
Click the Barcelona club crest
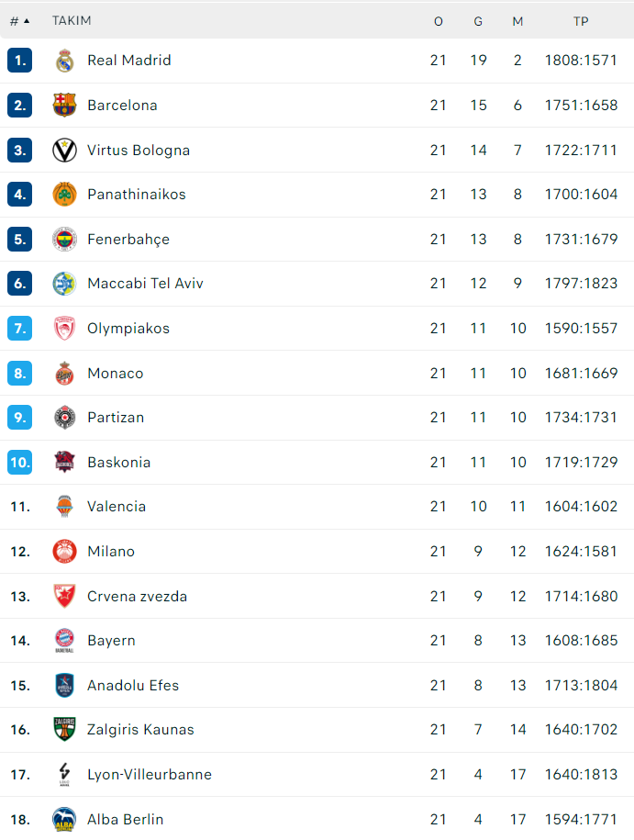coord(64,106)
